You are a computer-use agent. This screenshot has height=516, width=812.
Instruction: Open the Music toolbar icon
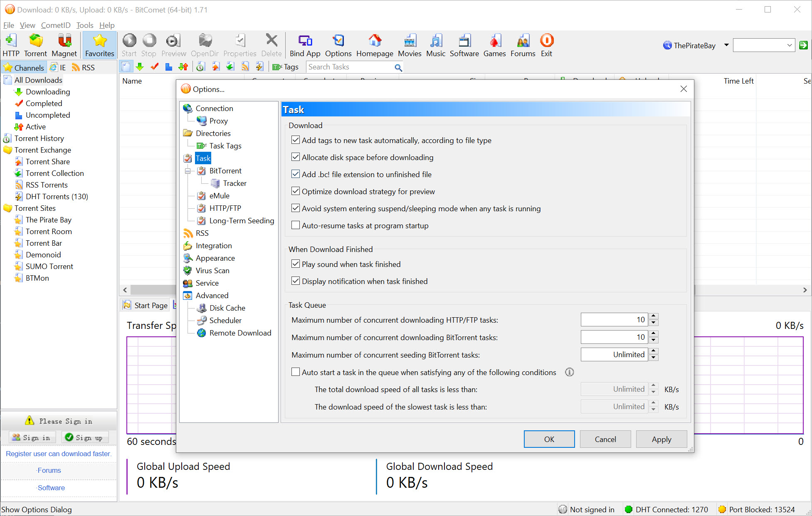pyautogui.click(x=436, y=45)
